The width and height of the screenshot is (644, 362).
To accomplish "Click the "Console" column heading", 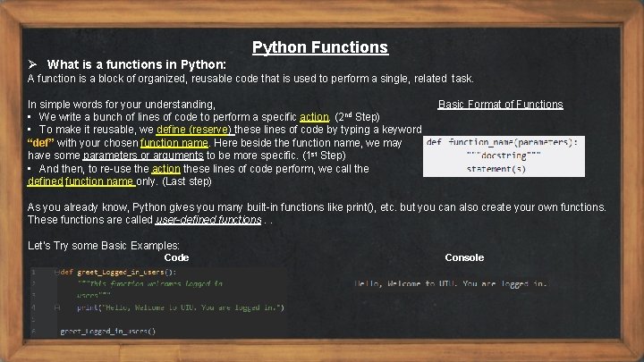I will coord(464,257).
